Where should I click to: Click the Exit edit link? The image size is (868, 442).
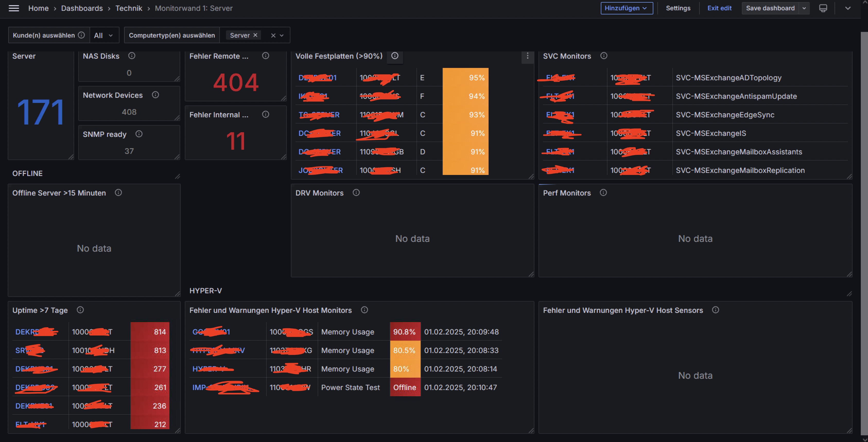719,8
